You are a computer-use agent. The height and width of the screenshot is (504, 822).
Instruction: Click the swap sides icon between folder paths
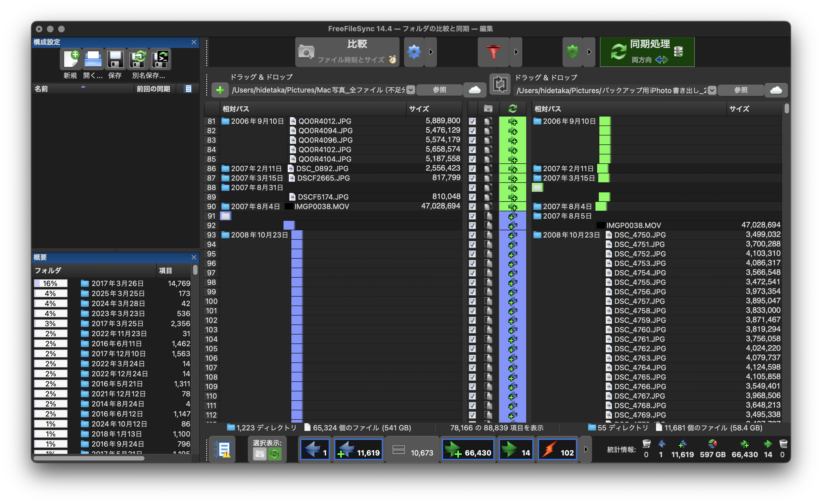tap(500, 84)
